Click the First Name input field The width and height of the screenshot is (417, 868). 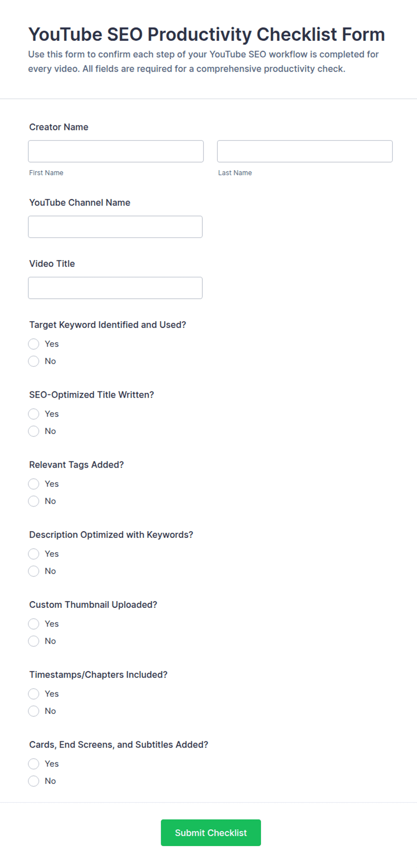tap(116, 151)
